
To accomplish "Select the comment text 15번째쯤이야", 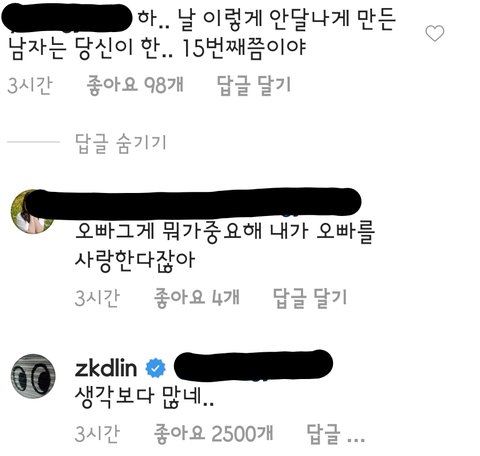I will tap(244, 49).
